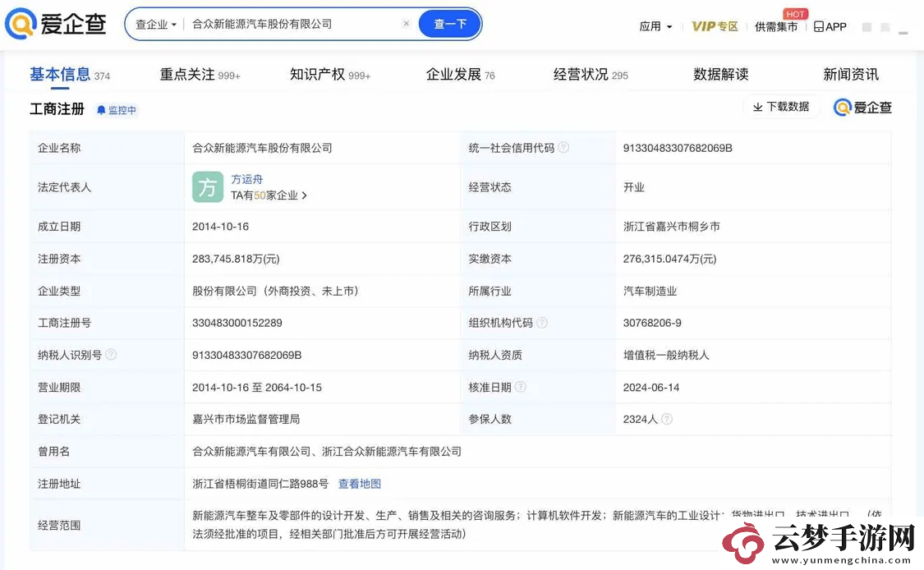This screenshot has width=924, height=570.
Task: Click the help icon next to 纳税人识别号
Action: coord(111,354)
